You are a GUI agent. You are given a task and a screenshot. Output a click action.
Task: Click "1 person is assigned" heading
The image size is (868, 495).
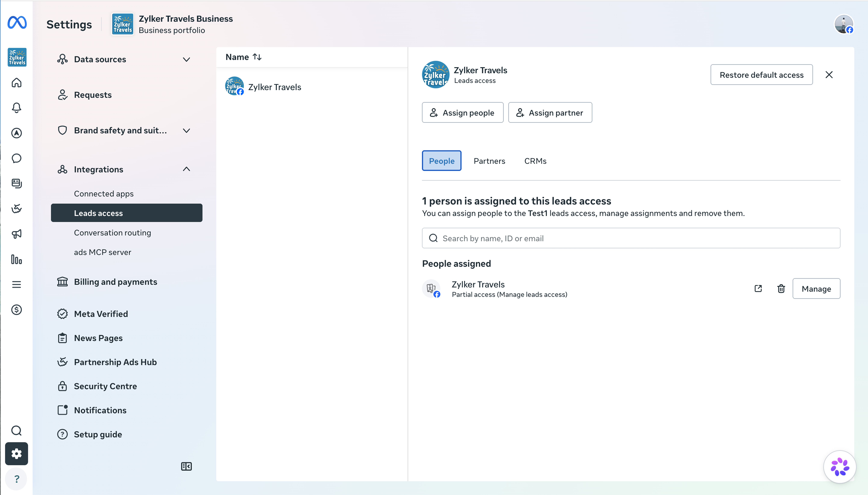pyautogui.click(x=516, y=201)
